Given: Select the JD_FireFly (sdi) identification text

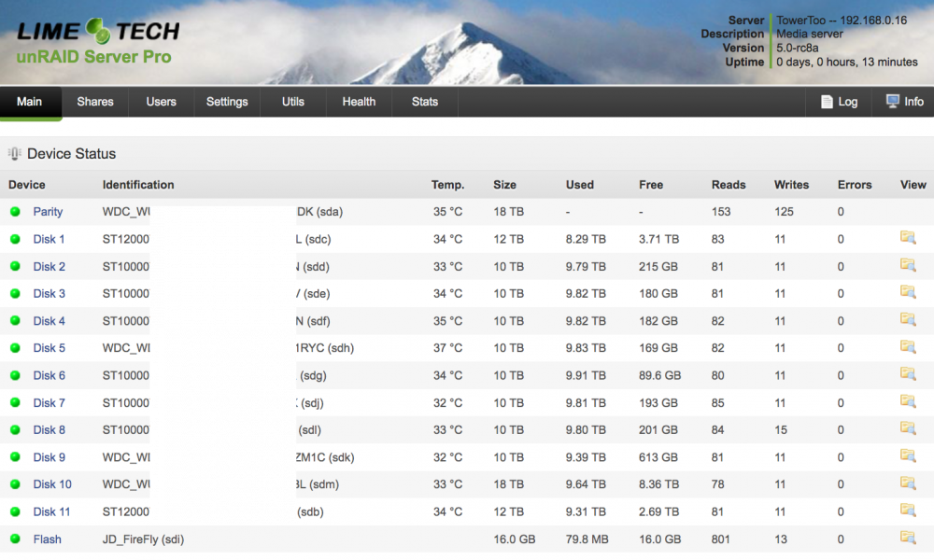Looking at the screenshot, I should pos(143,539).
